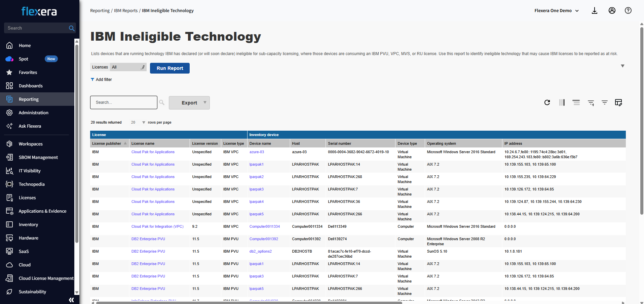Open Technopedia icon
This screenshot has width=644, height=304.
pyautogui.click(x=9, y=184)
